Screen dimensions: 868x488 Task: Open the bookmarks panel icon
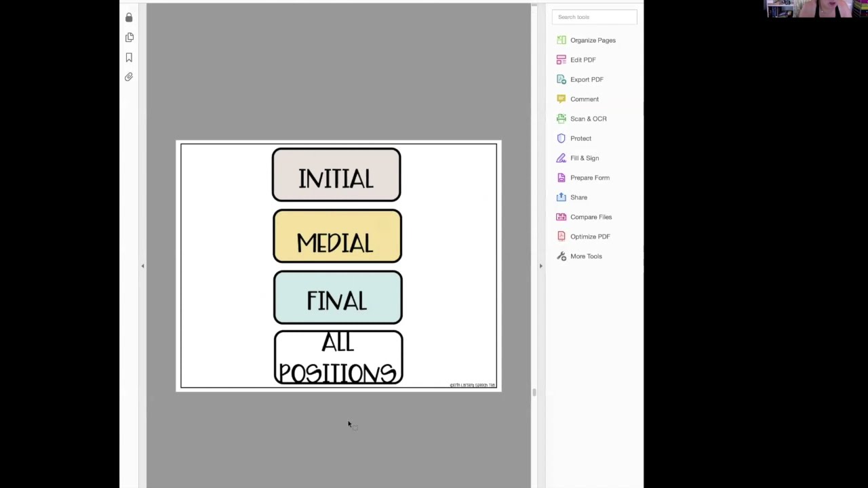pyautogui.click(x=129, y=58)
